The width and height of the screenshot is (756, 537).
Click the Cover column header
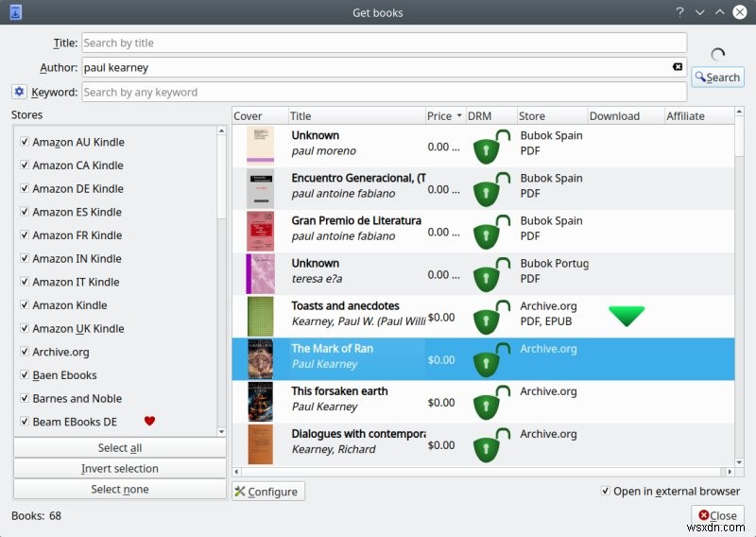point(261,115)
